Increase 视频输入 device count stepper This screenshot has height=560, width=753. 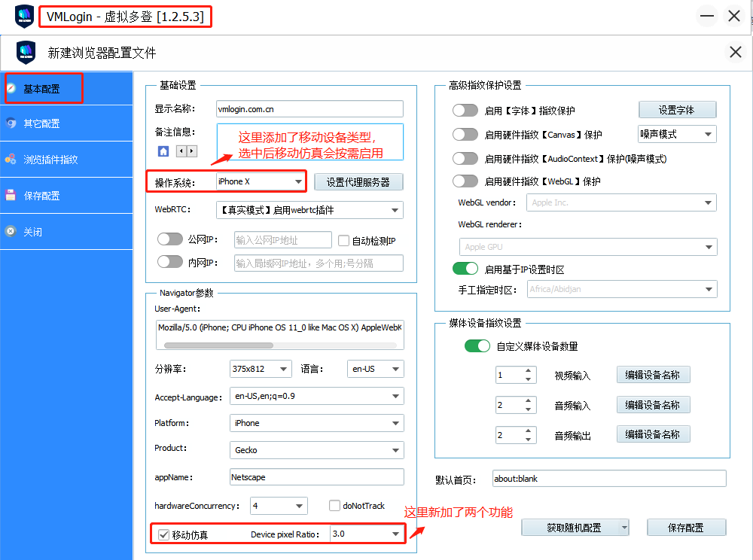pos(529,371)
